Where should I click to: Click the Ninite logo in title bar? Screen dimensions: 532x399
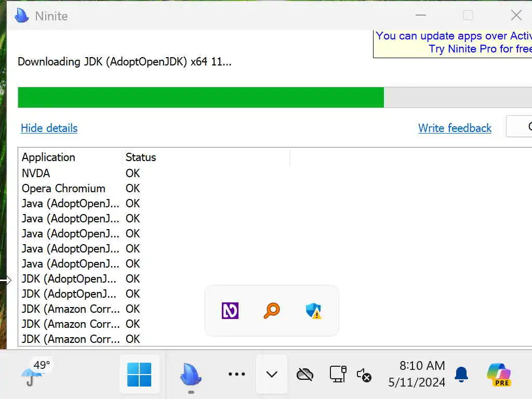(22, 15)
